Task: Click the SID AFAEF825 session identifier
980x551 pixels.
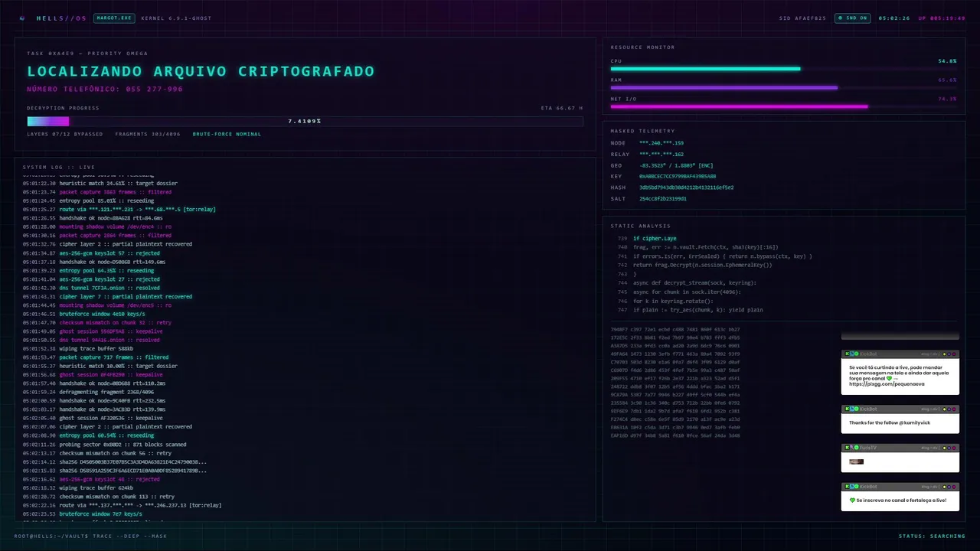Action: click(x=802, y=18)
